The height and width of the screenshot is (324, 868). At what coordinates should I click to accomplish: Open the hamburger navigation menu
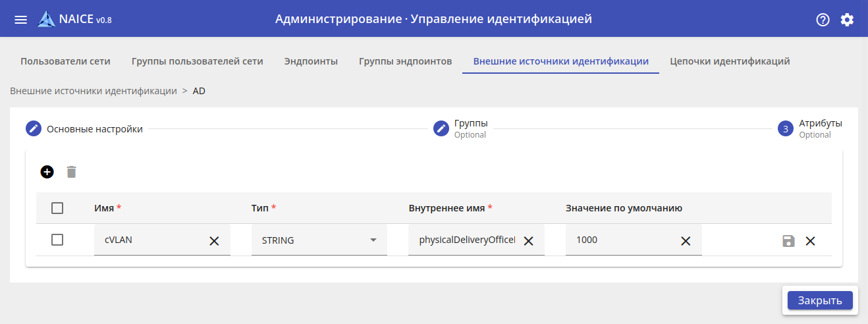21,20
